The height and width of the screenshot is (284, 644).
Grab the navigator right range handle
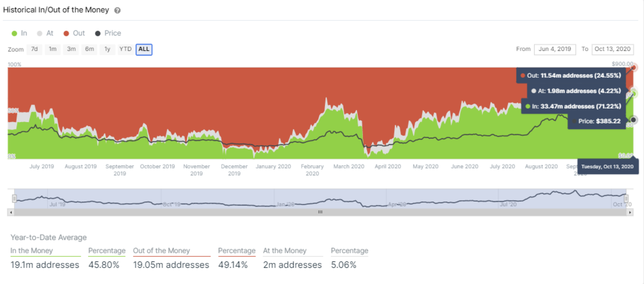tap(626, 199)
